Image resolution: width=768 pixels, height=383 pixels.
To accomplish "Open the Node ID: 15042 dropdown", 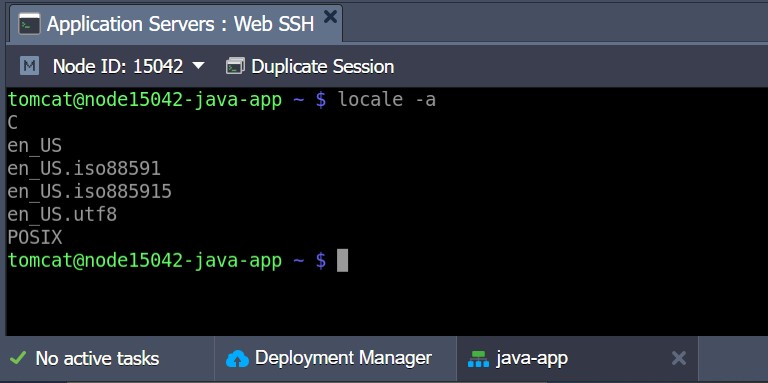I will click(x=128, y=66).
